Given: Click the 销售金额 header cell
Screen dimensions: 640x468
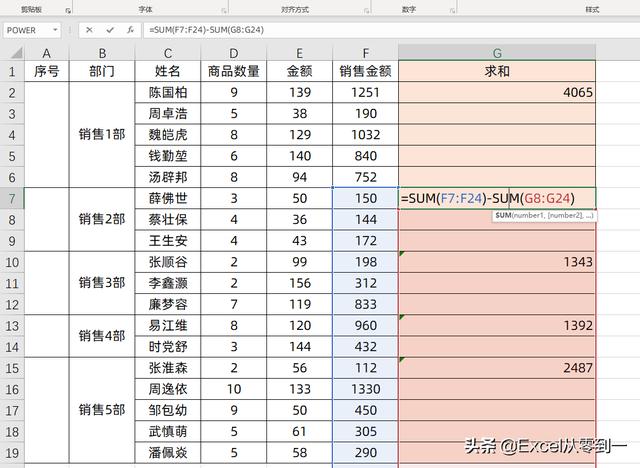Looking at the screenshot, I should (x=365, y=72).
